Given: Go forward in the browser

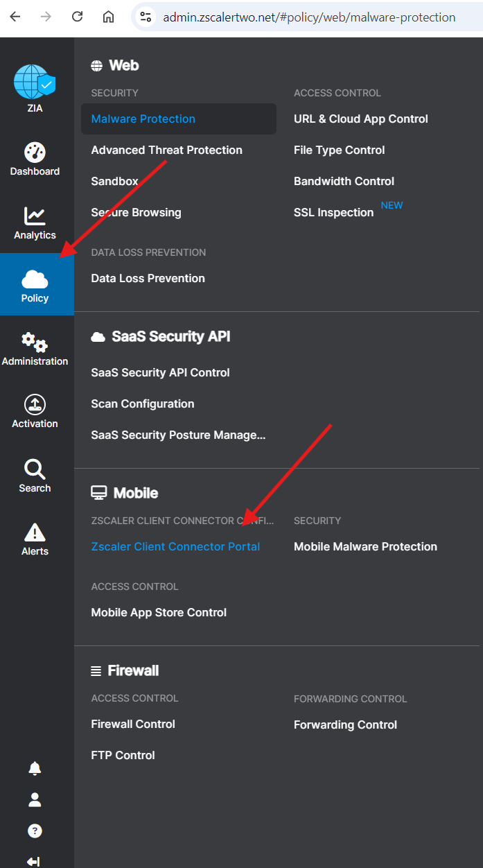Looking at the screenshot, I should point(46,17).
